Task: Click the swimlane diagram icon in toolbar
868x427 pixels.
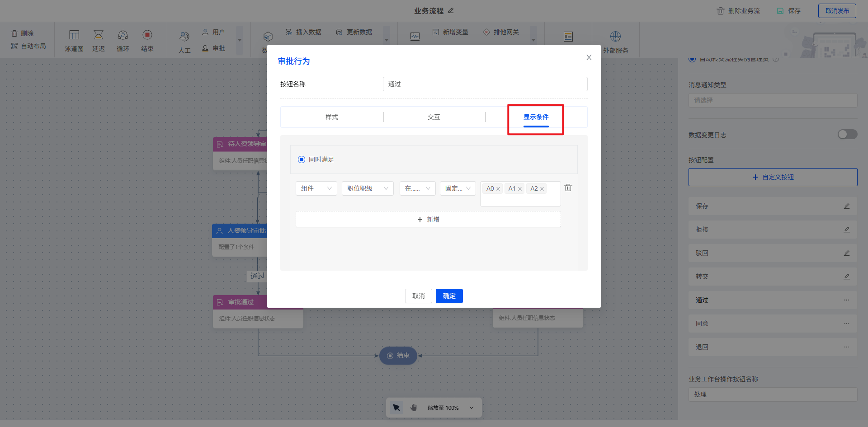Action: tap(74, 35)
